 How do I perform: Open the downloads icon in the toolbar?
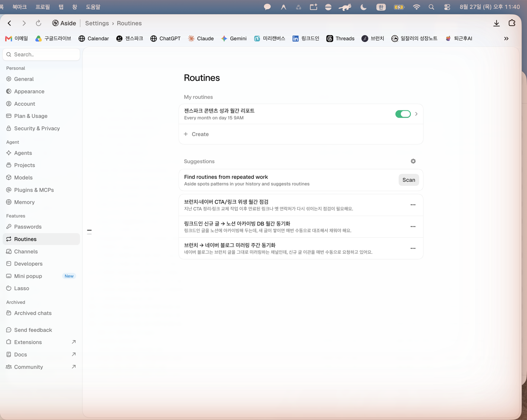[497, 23]
